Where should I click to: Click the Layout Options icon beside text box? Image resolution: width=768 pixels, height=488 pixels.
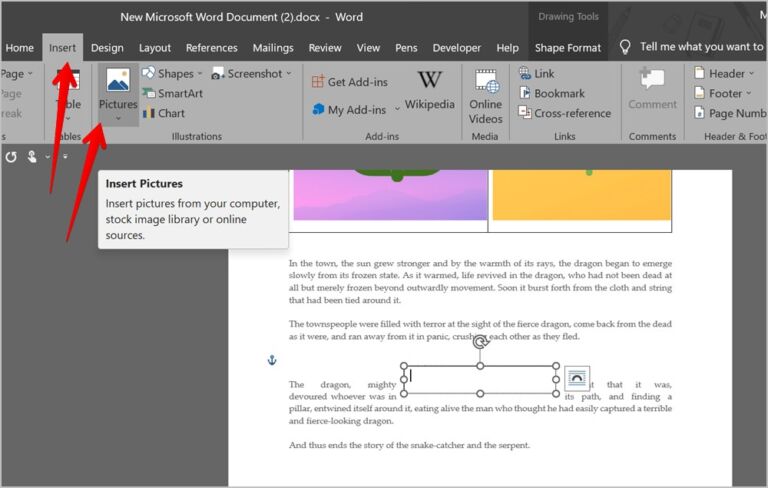[x=576, y=378]
